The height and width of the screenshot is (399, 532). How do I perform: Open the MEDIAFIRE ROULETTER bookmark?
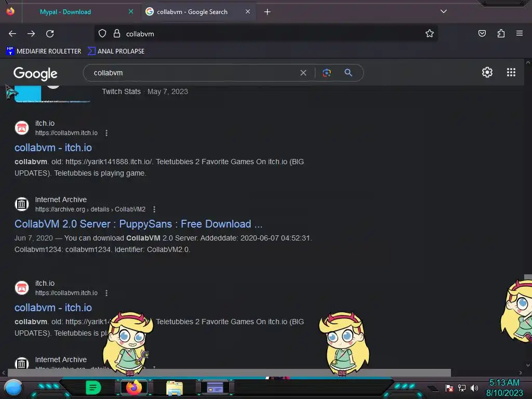(44, 51)
